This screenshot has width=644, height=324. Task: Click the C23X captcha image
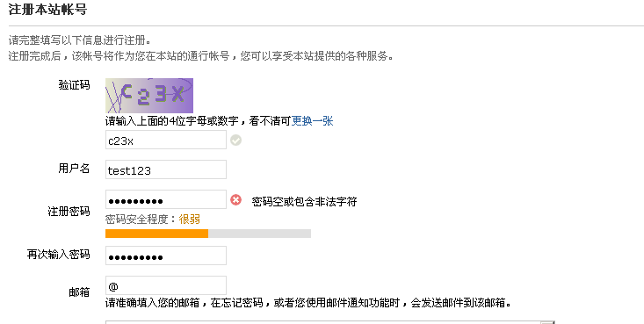(x=149, y=96)
